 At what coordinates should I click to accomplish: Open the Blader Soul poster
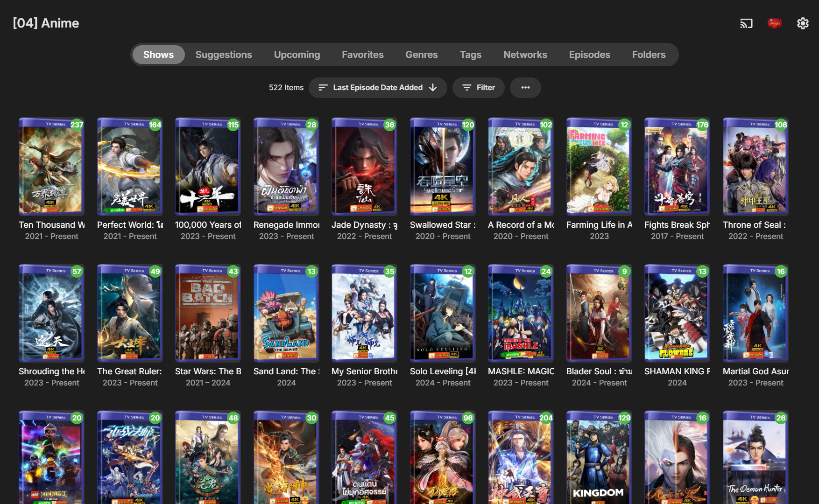[599, 313]
